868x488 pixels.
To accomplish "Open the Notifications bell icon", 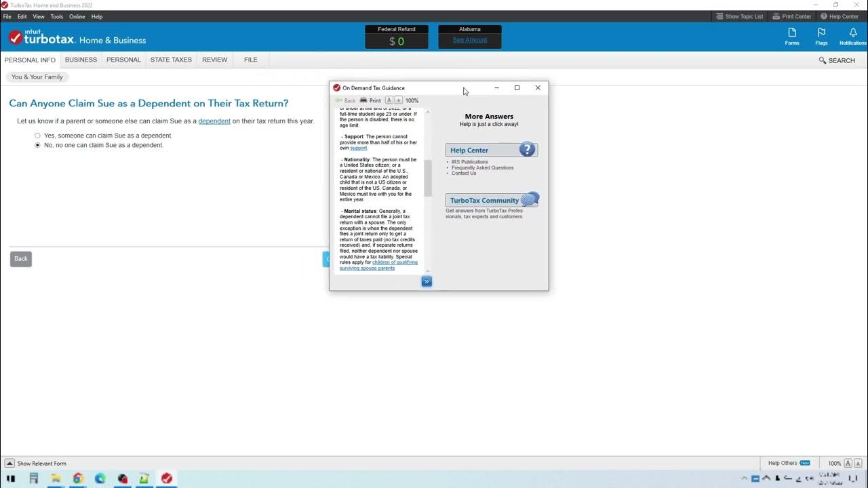I will coord(853,36).
